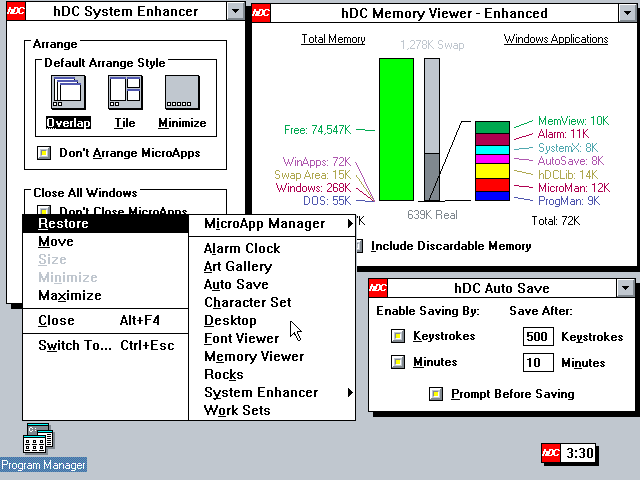Click the red MicroMan segment in bar
Screen dimensions: 640x480
point(492,185)
